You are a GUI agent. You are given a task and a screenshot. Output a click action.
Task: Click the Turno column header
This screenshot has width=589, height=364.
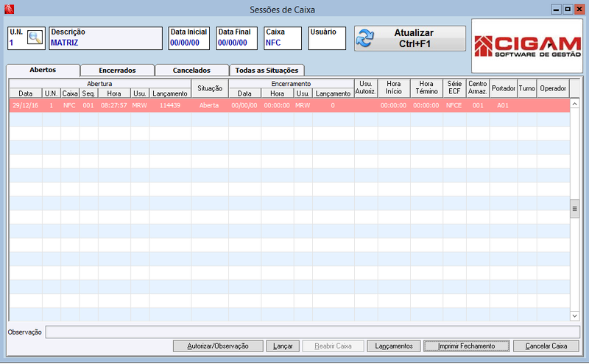(527, 88)
